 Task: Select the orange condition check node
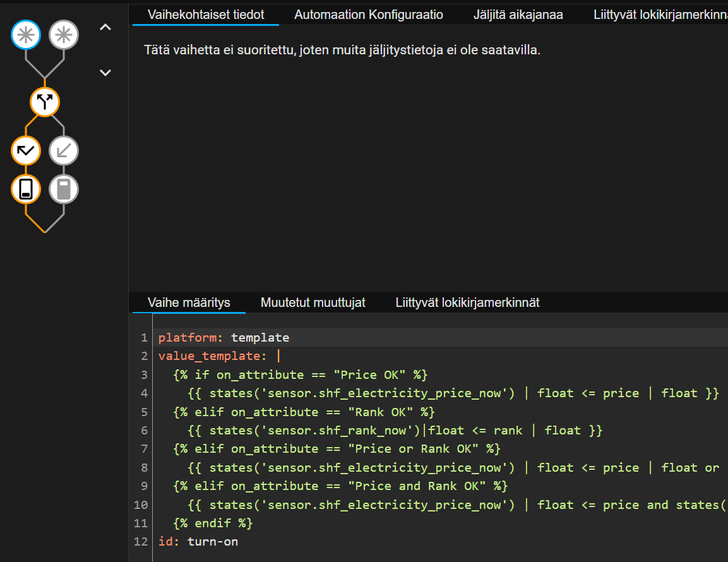pyautogui.click(x=26, y=150)
